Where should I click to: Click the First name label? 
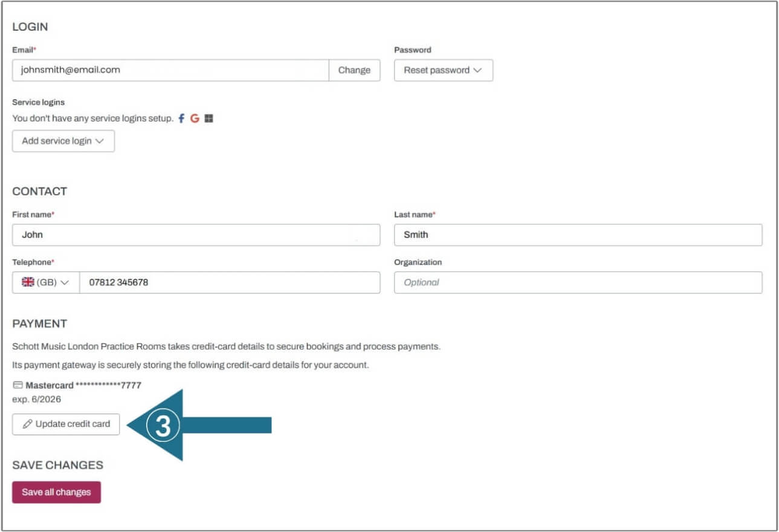click(x=33, y=215)
